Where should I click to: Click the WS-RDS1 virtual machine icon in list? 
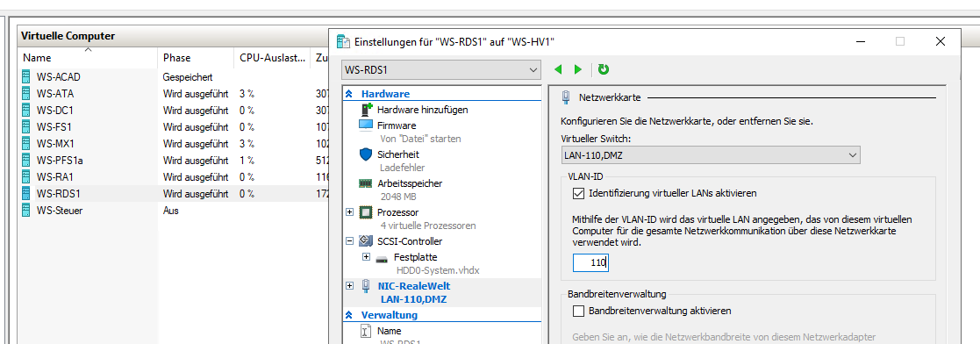pos(26,193)
